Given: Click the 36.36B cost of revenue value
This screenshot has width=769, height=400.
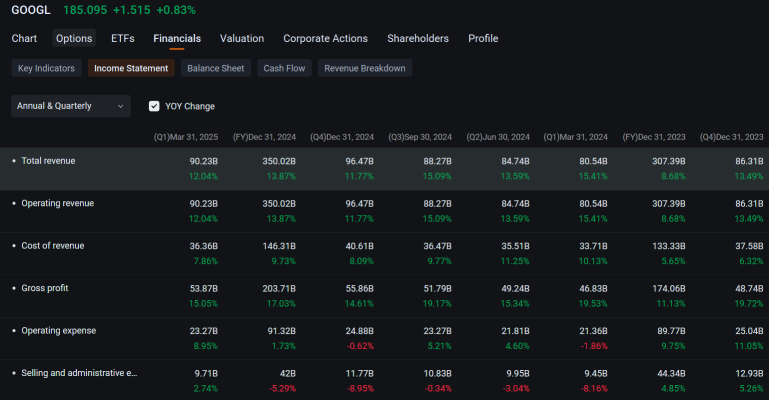Looking at the screenshot, I should 204,246.
